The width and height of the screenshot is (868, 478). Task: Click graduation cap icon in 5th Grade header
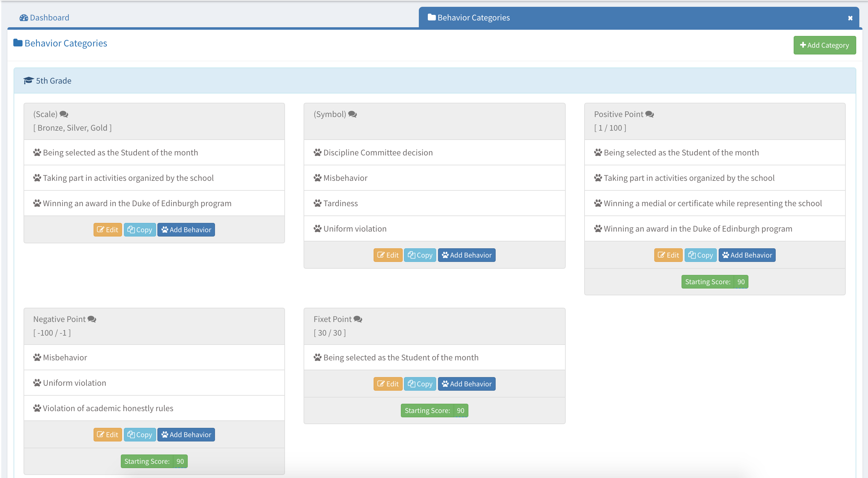[x=28, y=81]
